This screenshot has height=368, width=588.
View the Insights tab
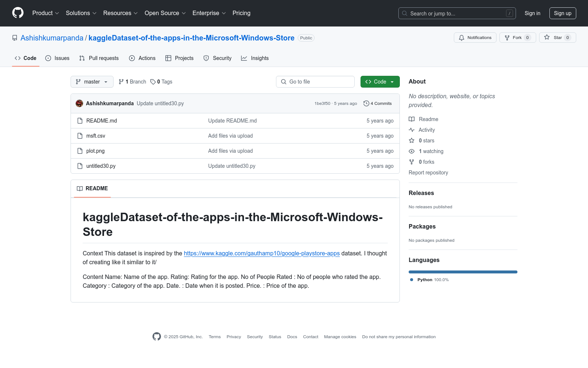pos(255,58)
